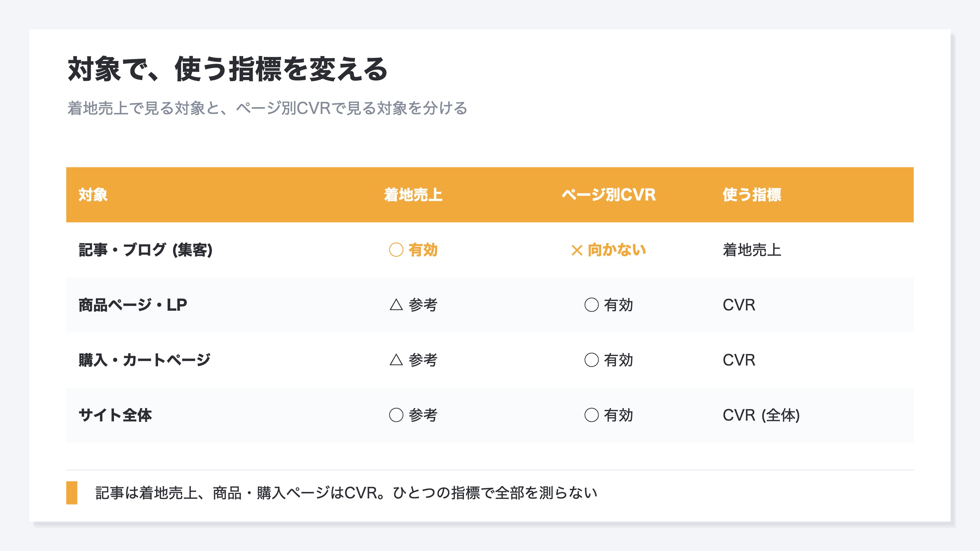Click the CVR (全体) cell
Screen dimensions: 980x551
tap(761, 415)
